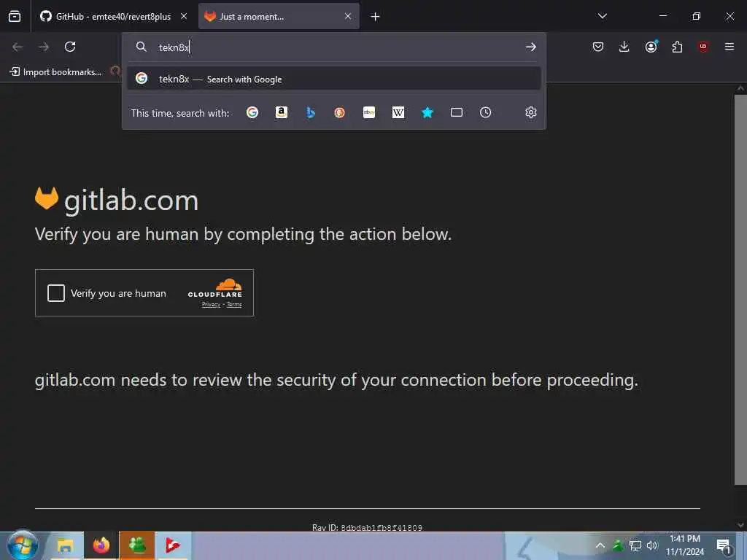Open the Cloudflare Privacy link
The height and width of the screenshot is (560, 747).
[x=211, y=305]
